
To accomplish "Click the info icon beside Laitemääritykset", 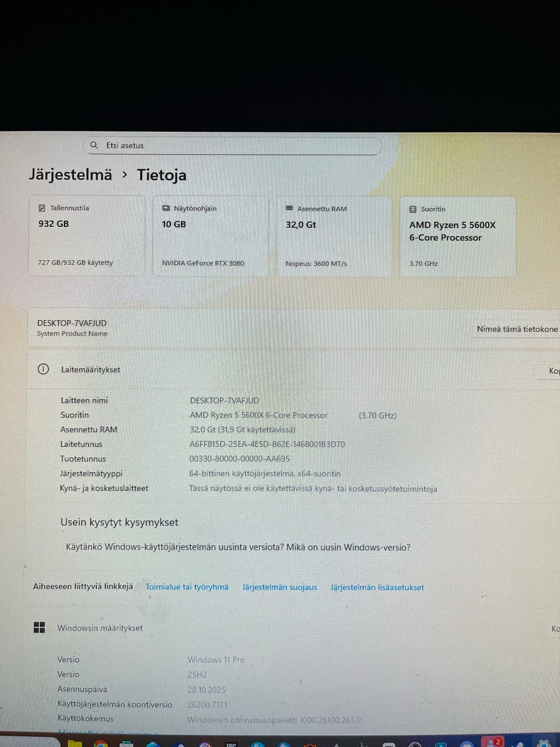I will pos(43,369).
